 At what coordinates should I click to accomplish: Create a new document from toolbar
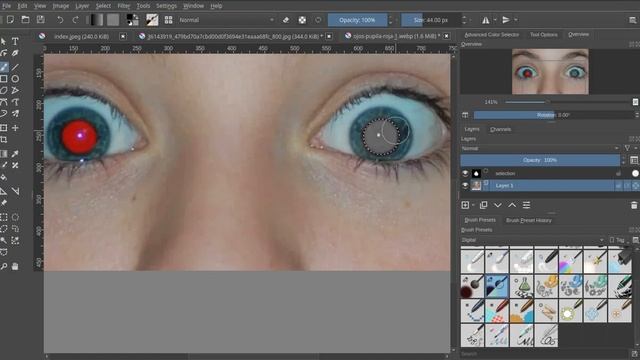[x=10, y=20]
